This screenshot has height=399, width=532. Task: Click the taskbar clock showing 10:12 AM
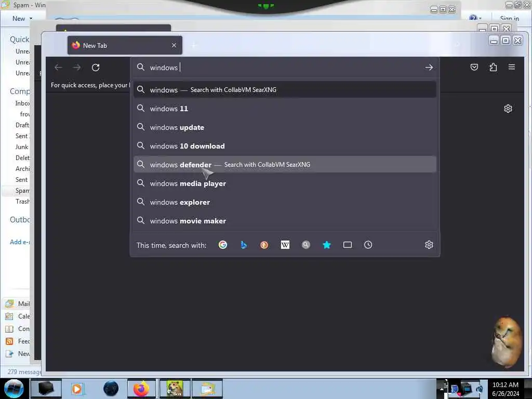pos(506,389)
